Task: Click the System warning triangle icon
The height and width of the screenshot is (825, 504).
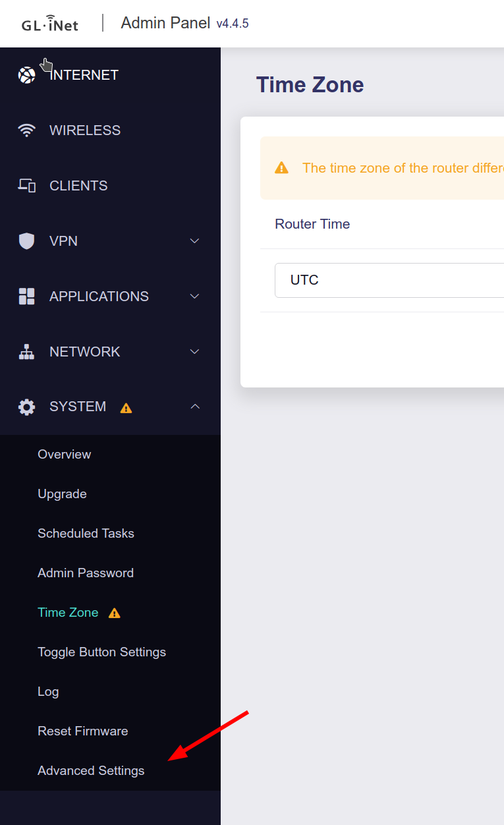Action: (126, 408)
